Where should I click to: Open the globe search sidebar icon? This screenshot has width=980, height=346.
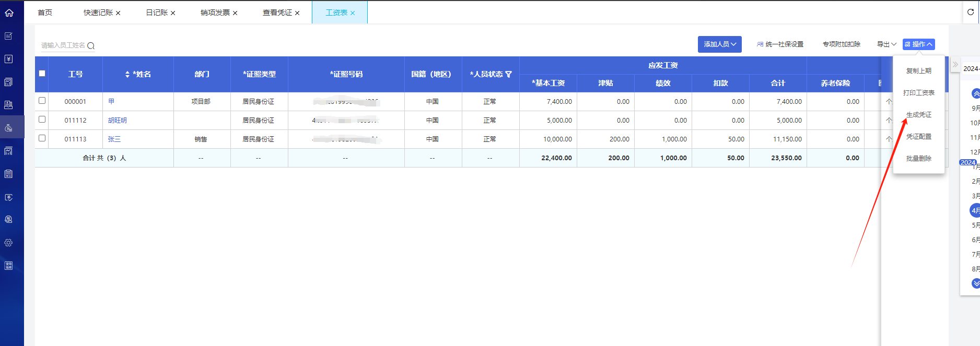pos(9,220)
